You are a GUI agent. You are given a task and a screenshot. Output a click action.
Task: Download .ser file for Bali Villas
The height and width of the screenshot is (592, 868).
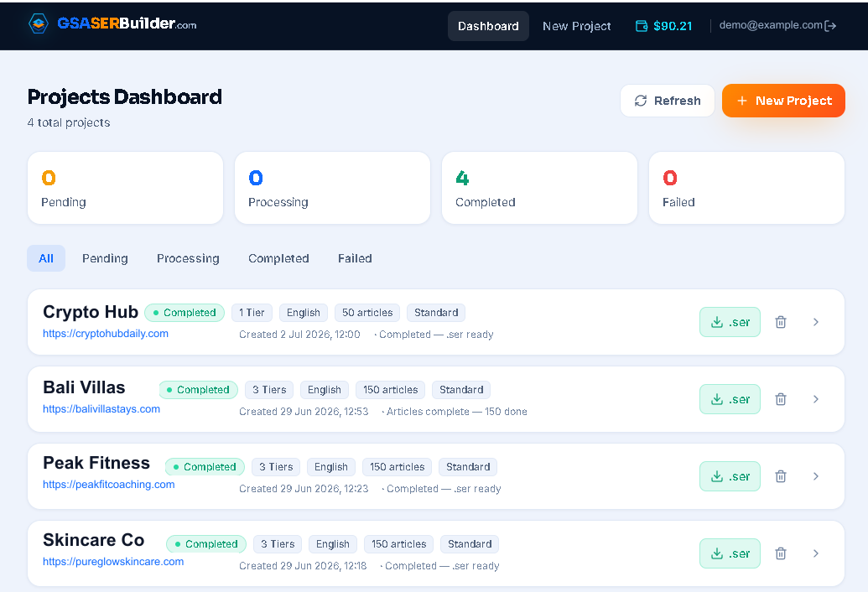coord(730,399)
